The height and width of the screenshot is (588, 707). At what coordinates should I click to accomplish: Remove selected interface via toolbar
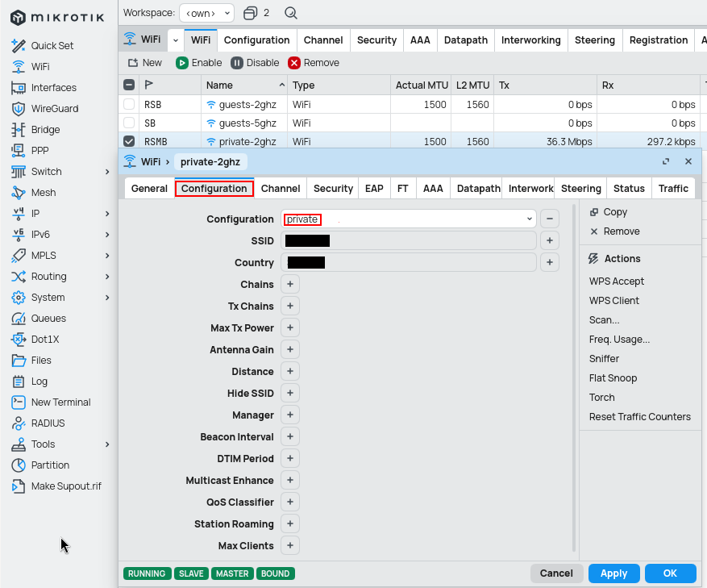(314, 63)
